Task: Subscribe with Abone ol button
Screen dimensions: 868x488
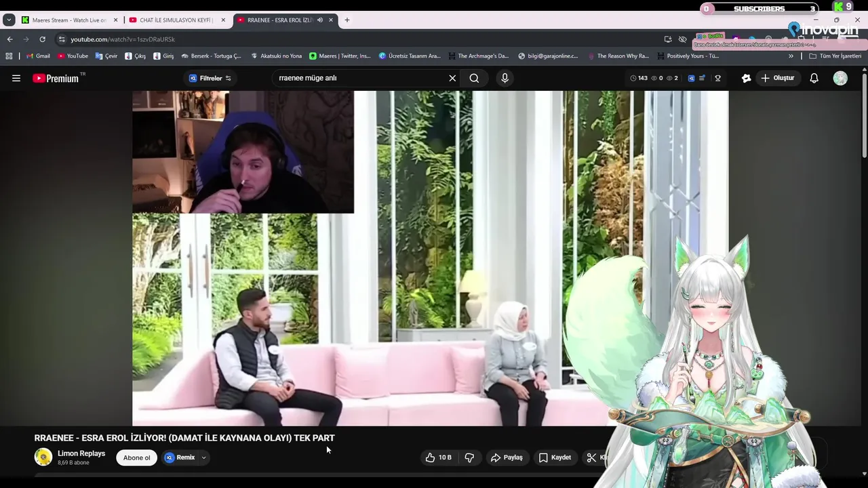Action: click(x=136, y=457)
